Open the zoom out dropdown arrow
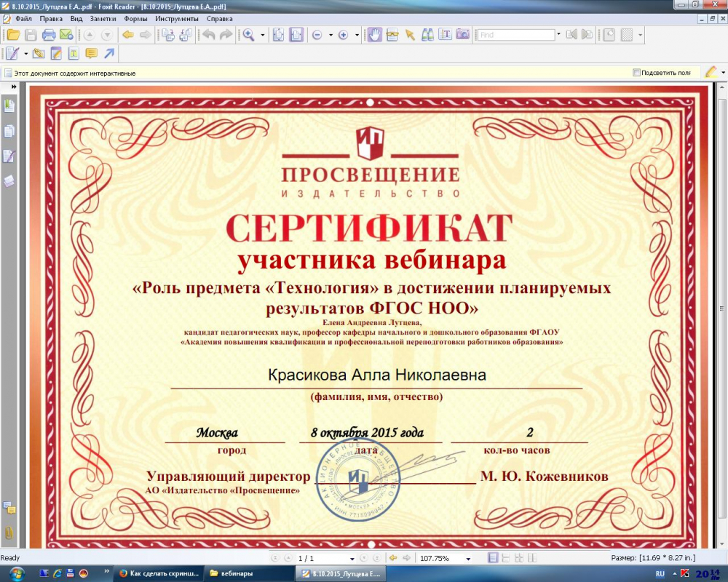This screenshot has height=582, width=728. [x=331, y=35]
